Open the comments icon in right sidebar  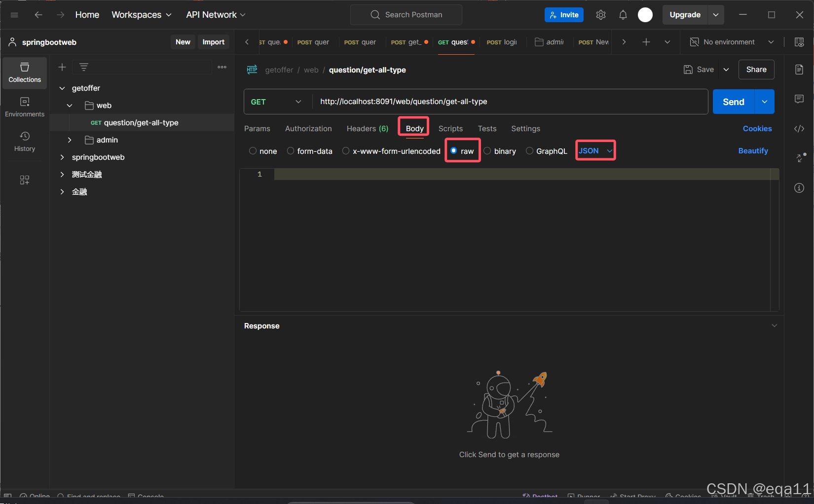(x=799, y=99)
